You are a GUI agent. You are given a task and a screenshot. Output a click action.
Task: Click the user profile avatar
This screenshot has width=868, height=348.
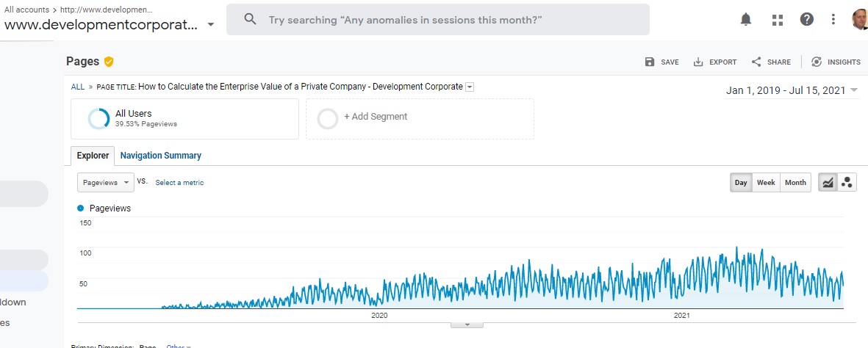858,19
